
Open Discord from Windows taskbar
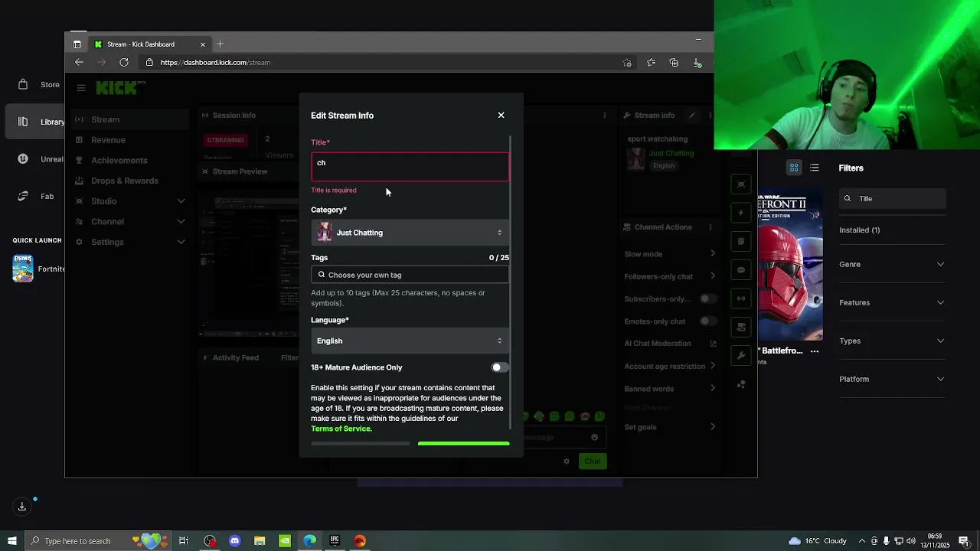click(x=235, y=541)
